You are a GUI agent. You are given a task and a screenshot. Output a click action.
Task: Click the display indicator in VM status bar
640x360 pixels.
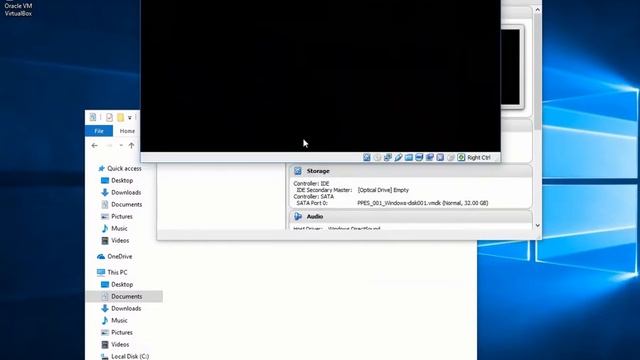[419, 157]
